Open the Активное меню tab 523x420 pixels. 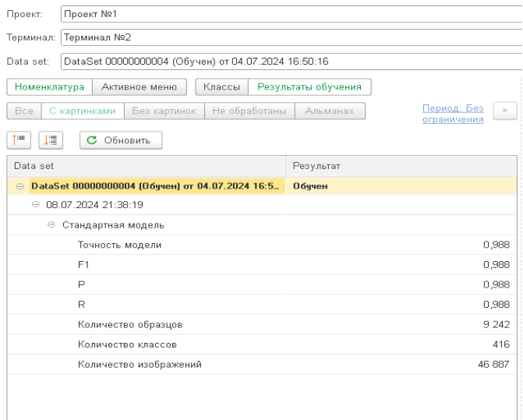point(140,87)
